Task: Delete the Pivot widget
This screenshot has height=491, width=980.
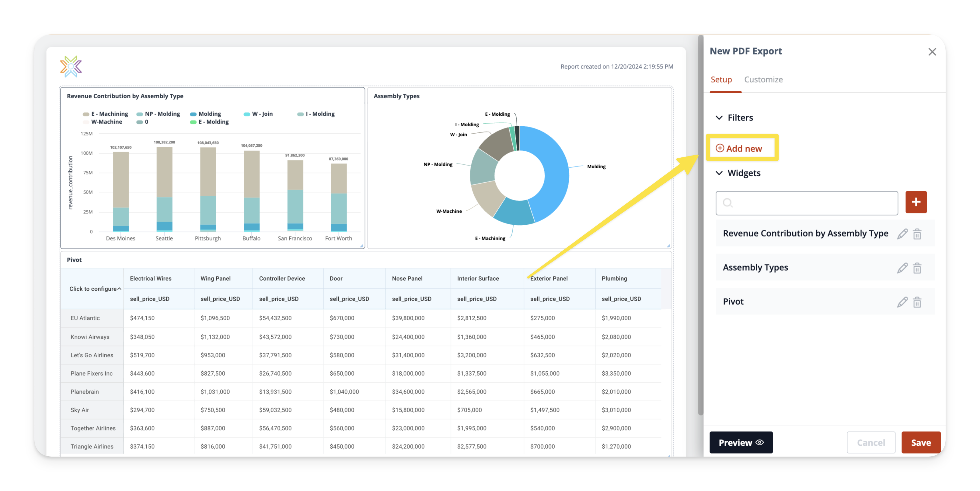Action: 917,302
